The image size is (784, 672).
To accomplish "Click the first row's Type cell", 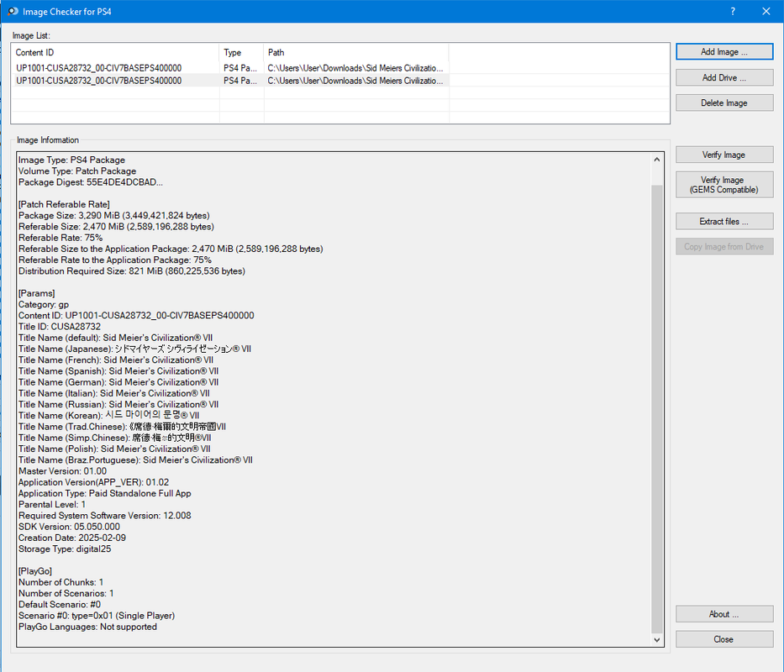I will coord(240,68).
